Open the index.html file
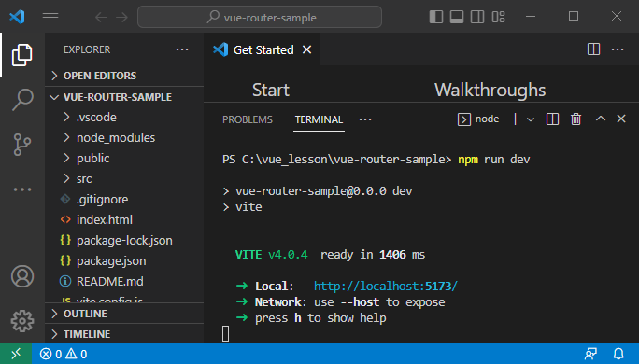 [x=124, y=220]
